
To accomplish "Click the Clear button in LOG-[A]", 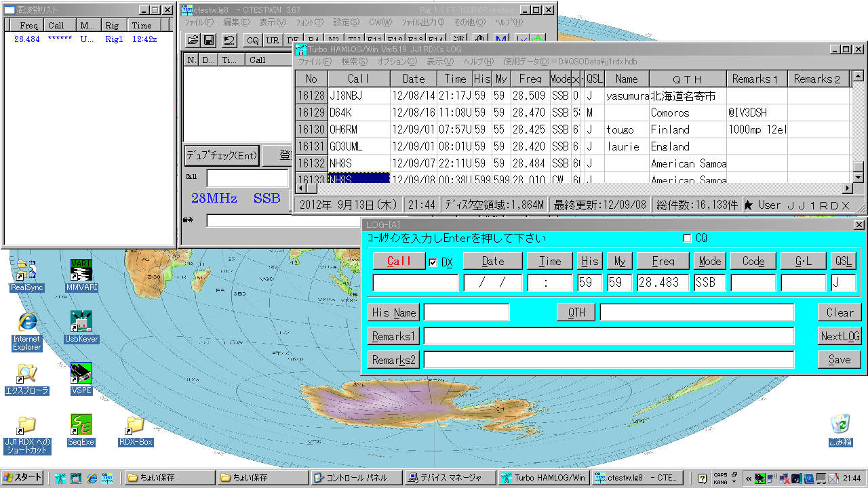I will [x=840, y=312].
